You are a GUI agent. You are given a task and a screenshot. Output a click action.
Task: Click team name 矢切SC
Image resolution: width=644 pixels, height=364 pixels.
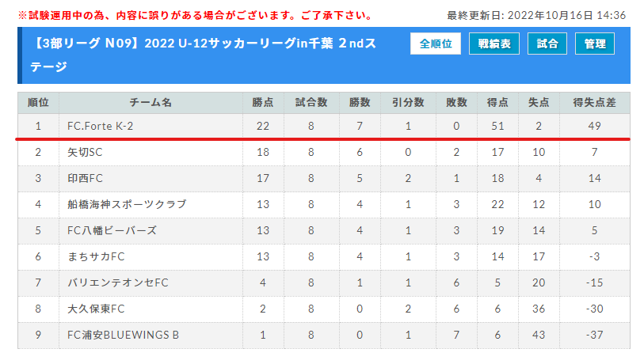[85, 152]
